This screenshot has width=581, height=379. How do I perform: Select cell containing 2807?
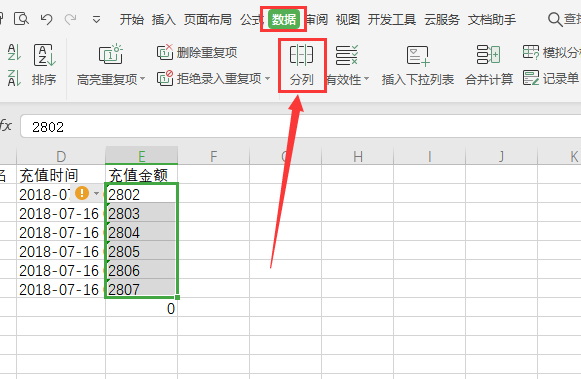tap(142, 289)
